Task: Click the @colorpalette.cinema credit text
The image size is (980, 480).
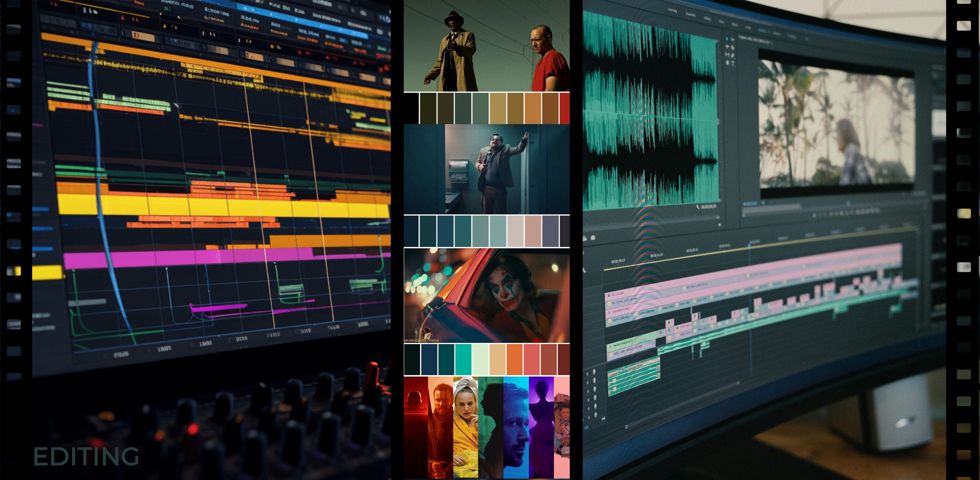Action: [x=422, y=341]
